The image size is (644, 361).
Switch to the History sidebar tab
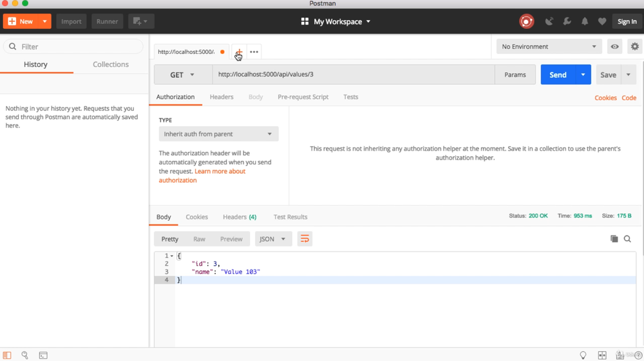point(35,64)
